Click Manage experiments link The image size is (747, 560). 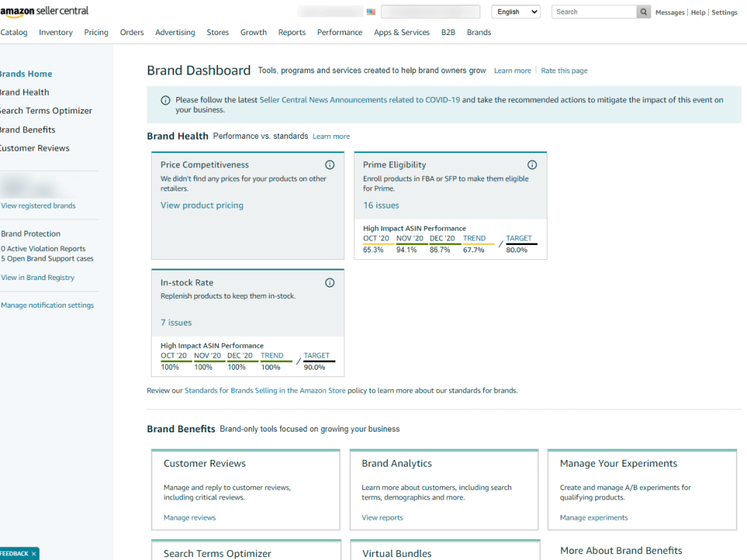click(x=594, y=517)
